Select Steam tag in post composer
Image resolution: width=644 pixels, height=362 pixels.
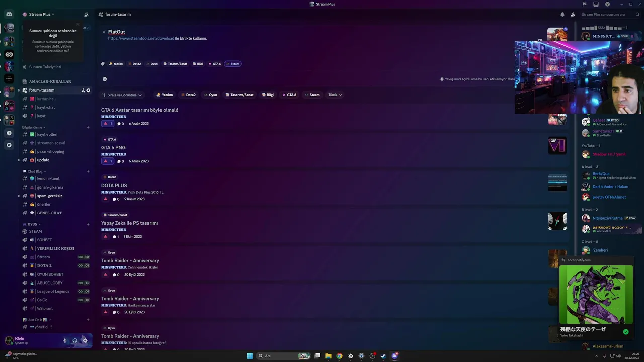[233, 64]
